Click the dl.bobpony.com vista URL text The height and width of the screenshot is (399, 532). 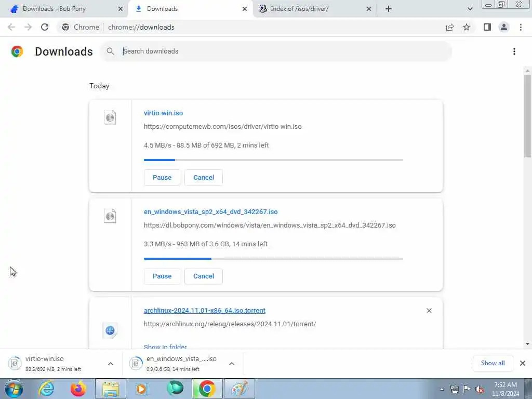tap(270, 225)
